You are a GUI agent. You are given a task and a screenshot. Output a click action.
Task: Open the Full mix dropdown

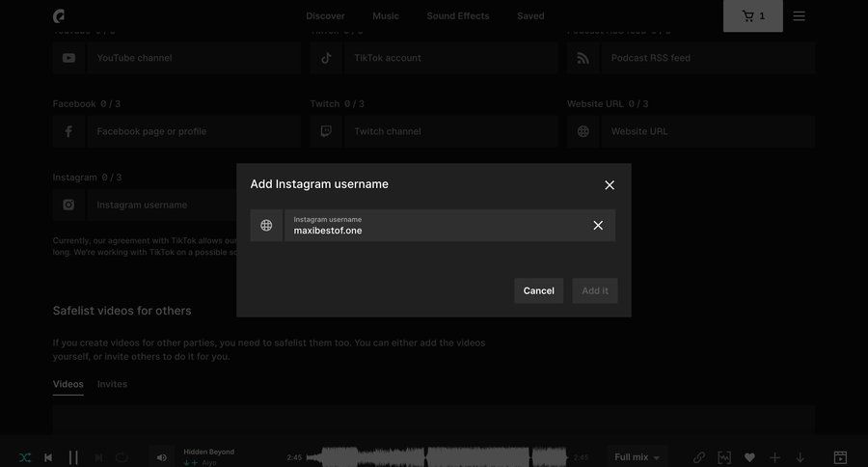pyautogui.click(x=637, y=457)
